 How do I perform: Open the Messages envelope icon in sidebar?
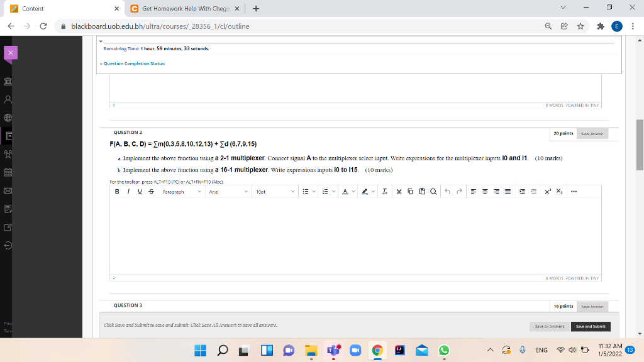pyautogui.click(x=8, y=190)
